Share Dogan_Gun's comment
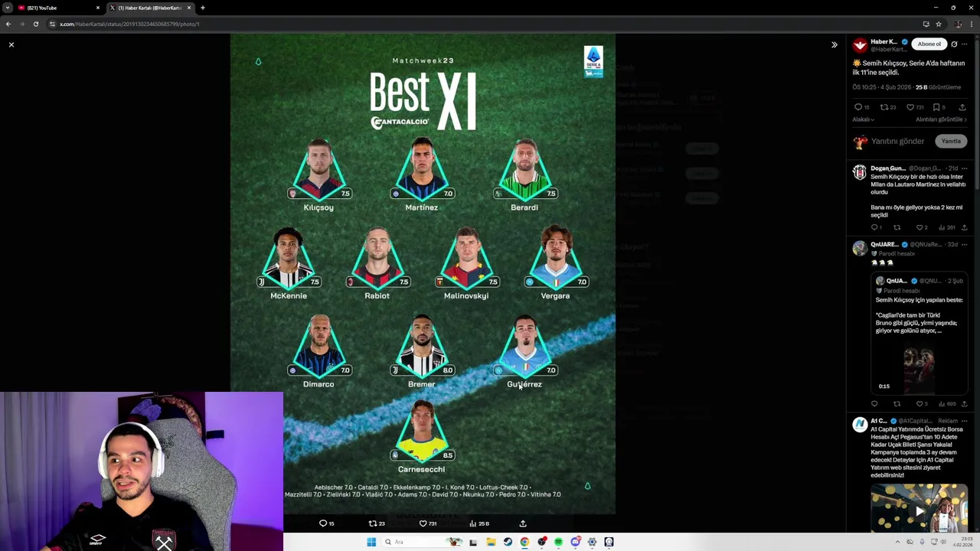This screenshot has height=551, width=980. point(964,227)
